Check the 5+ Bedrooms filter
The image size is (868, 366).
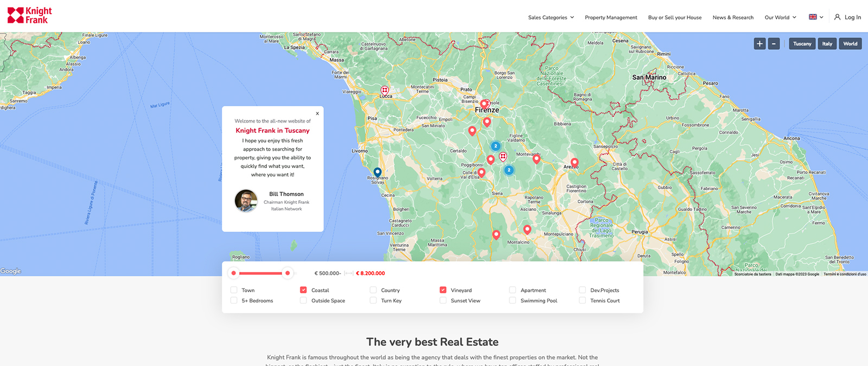click(x=234, y=300)
